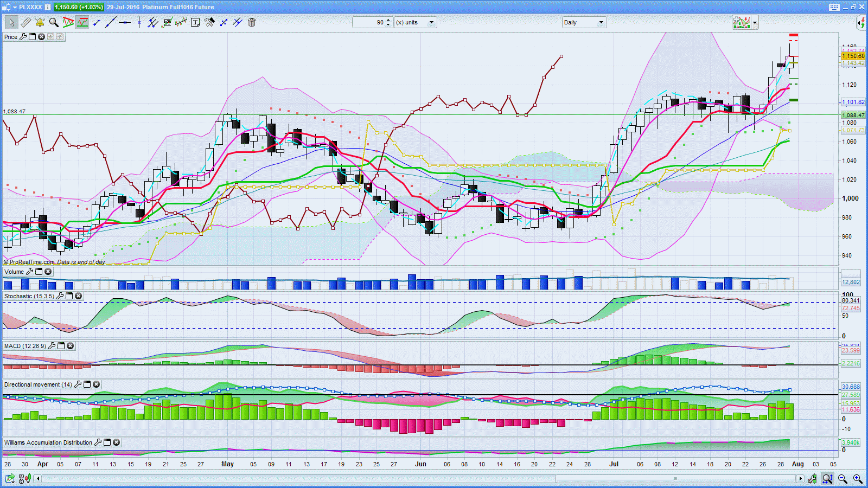Close the MACD indicator panel
Viewport: 868px width, 488px height.
[71, 346]
